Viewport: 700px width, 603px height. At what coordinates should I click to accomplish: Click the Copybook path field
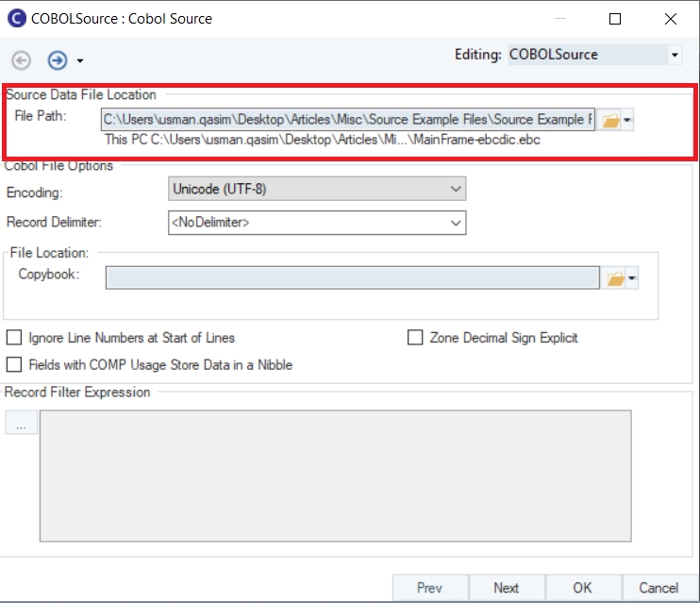tap(352, 277)
